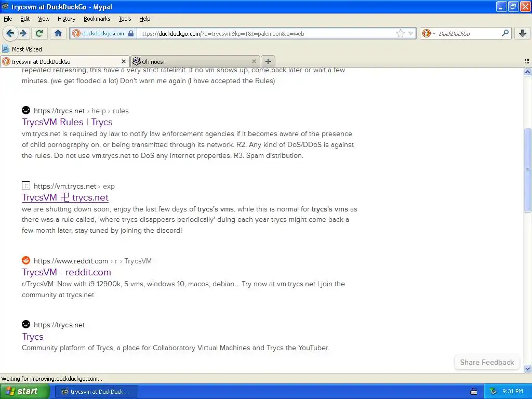Click the www.reddit.com TrycsVM URL breadcrumb
This screenshot has width=532, height=399.
pos(92,261)
